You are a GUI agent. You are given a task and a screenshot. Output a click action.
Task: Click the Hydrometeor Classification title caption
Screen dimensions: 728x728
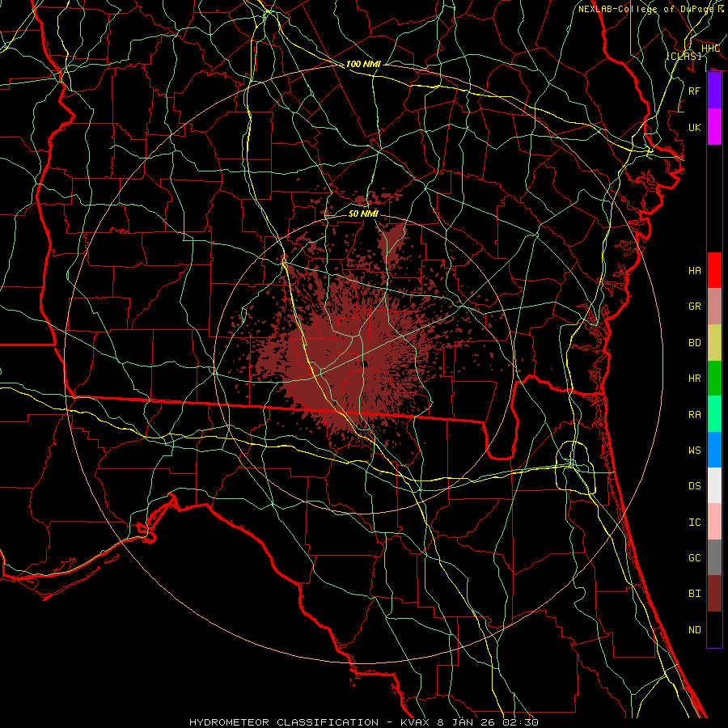(x=363, y=722)
